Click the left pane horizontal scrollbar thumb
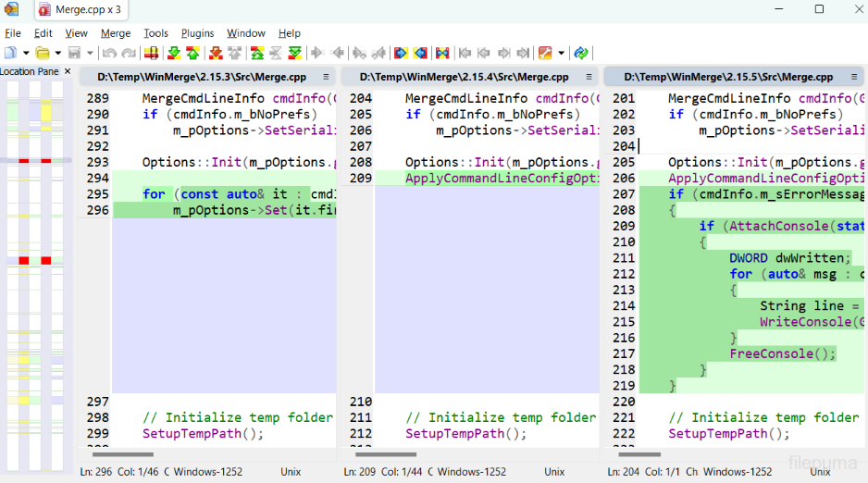Screen dimensions: 868x483 click(122, 454)
